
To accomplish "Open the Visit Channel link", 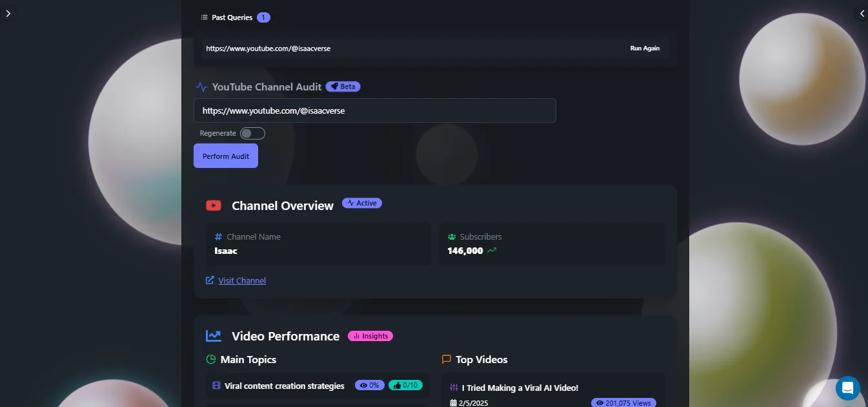I will 242,280.
